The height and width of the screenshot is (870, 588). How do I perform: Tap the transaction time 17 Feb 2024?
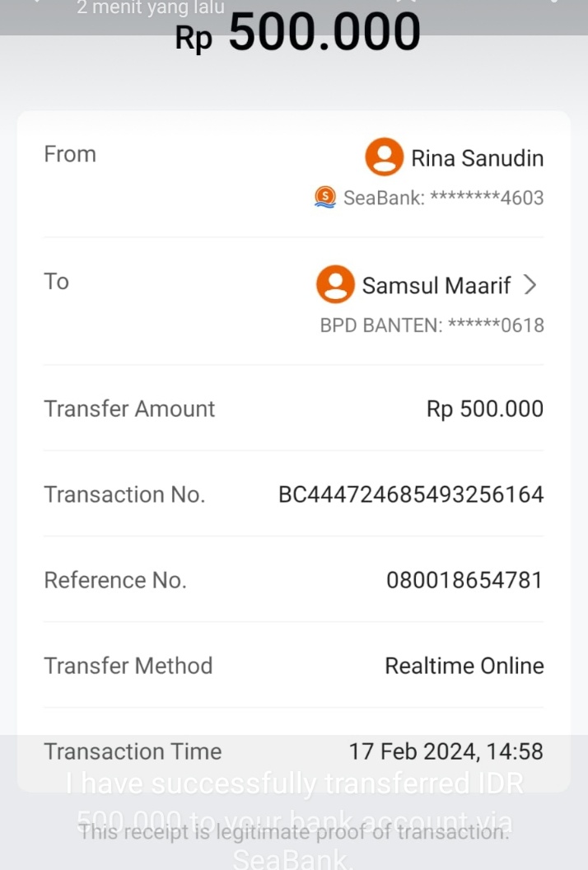click(446, 751)
